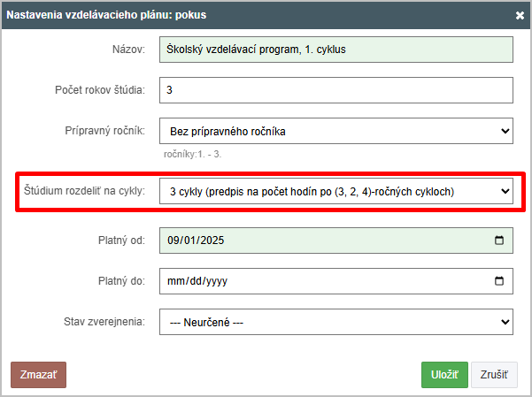532x397 pixels.
Task: Expand the Stav zverejnenia dropdown
Action: [x=336, y=322]
